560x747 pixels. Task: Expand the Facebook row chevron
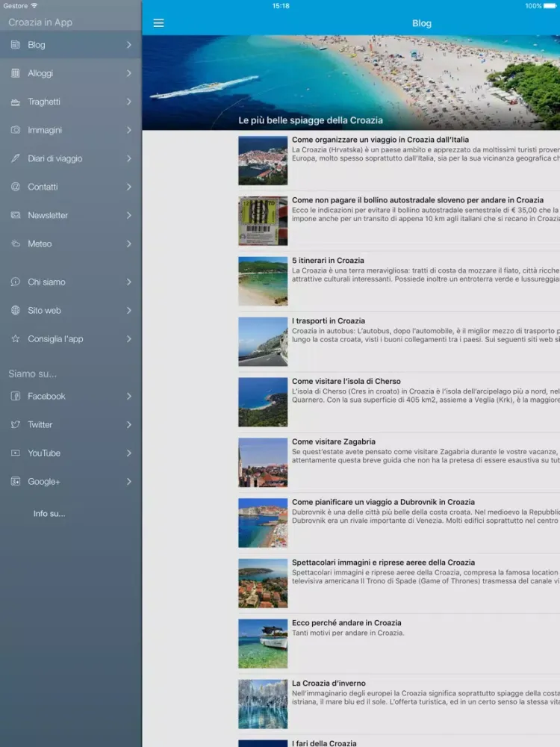(x=129, y=396)
